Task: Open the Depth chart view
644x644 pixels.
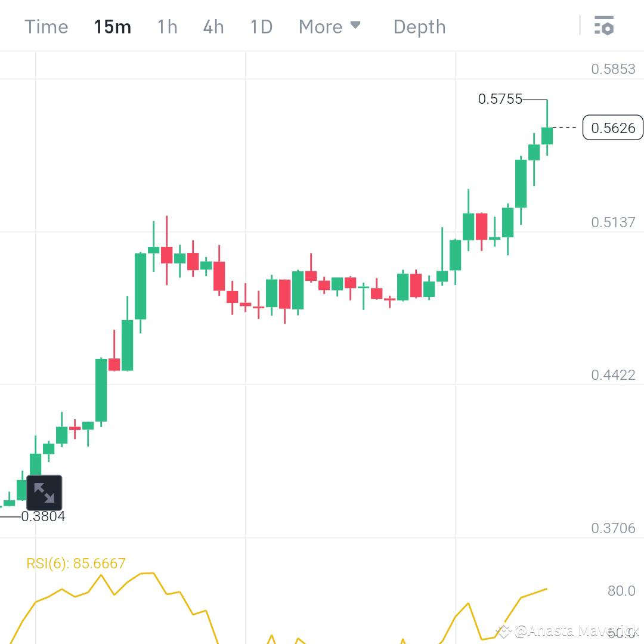Action: tap(419, 26)
